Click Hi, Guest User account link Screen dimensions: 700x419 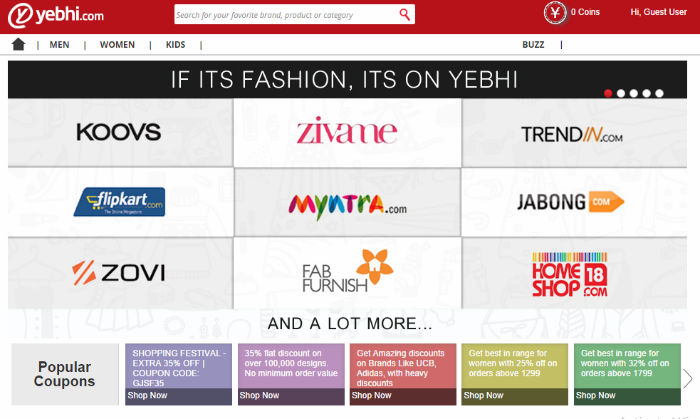click(x=658, y=12)
